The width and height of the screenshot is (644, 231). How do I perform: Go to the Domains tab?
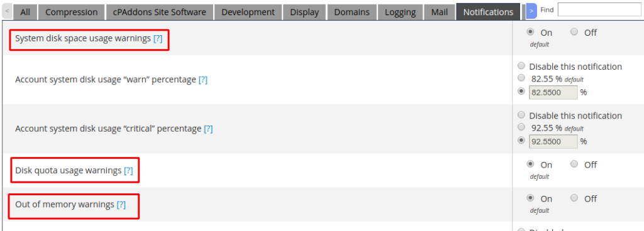coord(352,13)
